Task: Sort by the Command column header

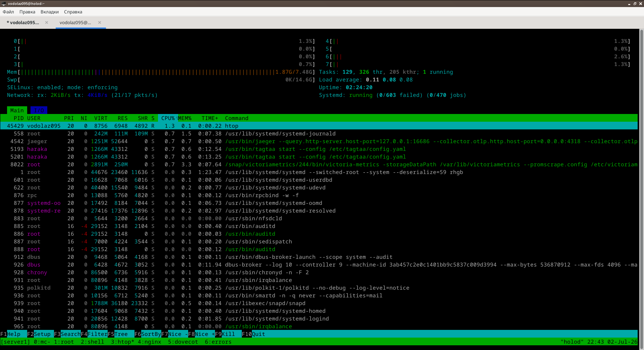Action: click(236, 118)
